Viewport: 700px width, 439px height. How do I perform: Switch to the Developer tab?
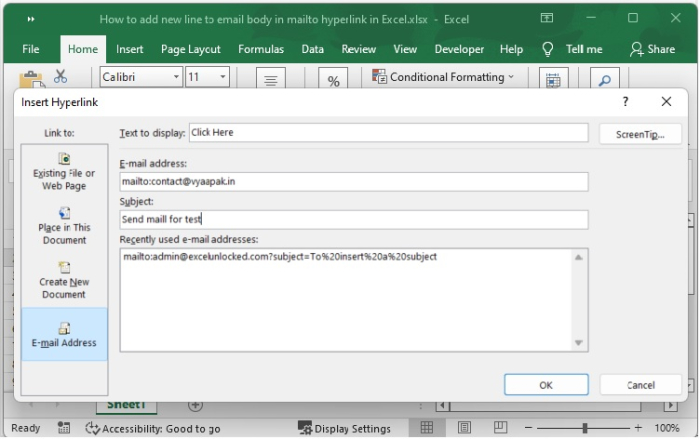click(x=459, y=49)
